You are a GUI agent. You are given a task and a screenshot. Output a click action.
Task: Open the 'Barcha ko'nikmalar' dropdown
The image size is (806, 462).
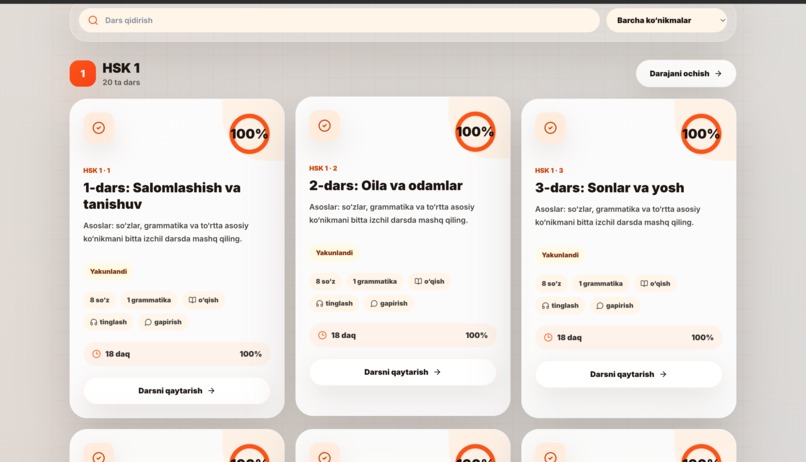pyautogui.click(x=667, y=21)
